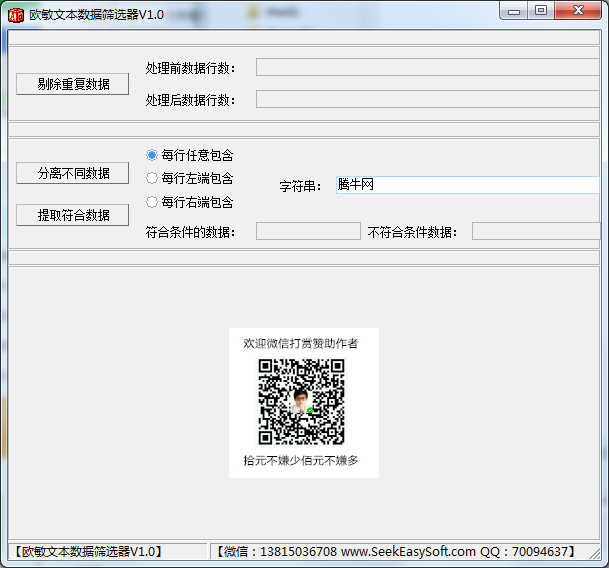Click the 提取符合数据 button
The image size is (609, 568).
pyautogui.click(x=73, y=215)
